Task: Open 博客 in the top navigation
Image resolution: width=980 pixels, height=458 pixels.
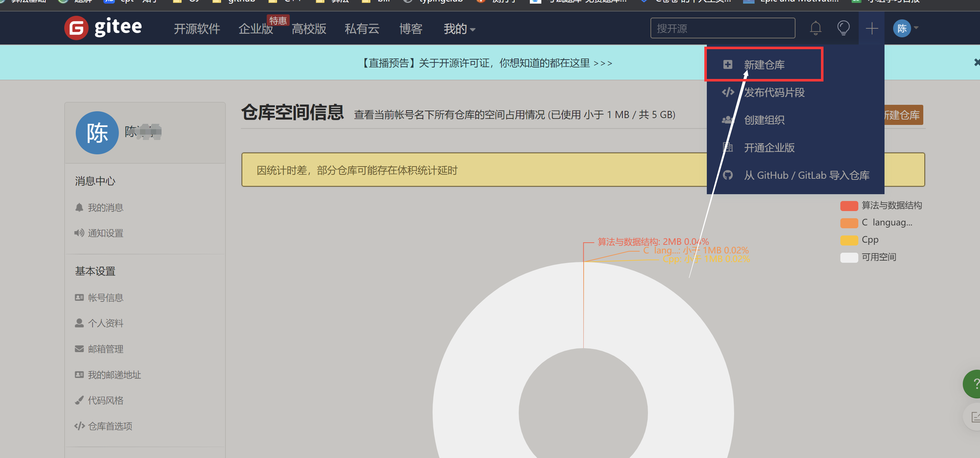Action: (x=411, y=28)
